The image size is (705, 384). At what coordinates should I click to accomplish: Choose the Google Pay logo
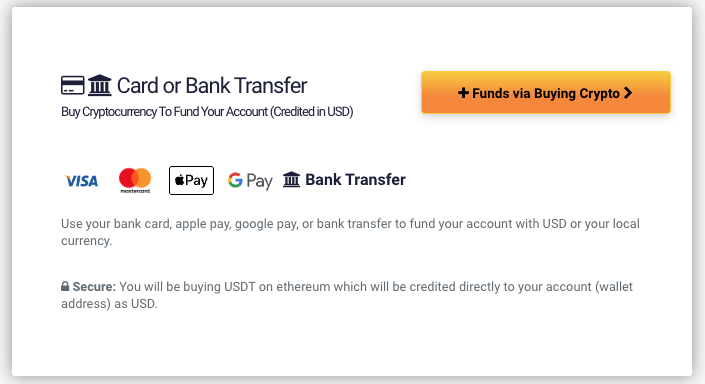pos(250,181)
